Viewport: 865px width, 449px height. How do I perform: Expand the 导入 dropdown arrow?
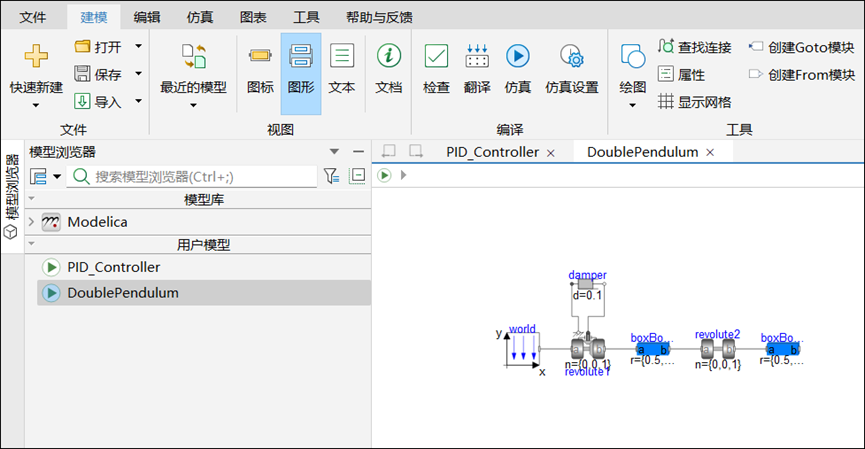pyautogui.click(x=138, y=101)
